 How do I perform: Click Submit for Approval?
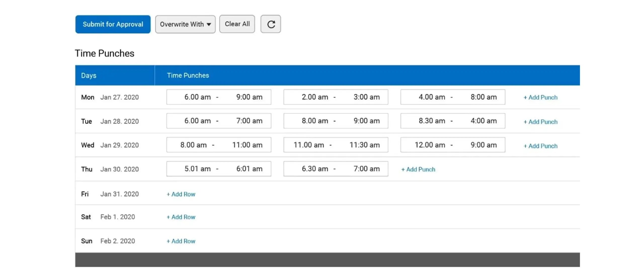pyautogui.click(x=113, y=24)
